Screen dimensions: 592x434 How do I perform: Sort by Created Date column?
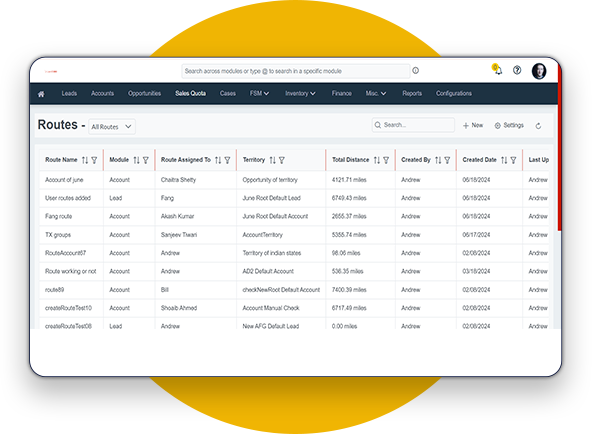click(x=504, y=160)
